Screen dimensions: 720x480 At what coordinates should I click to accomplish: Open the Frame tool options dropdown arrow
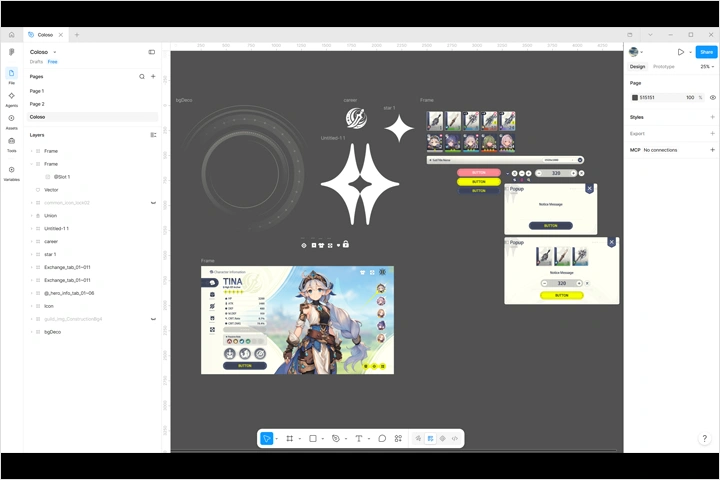click(299, 439)
